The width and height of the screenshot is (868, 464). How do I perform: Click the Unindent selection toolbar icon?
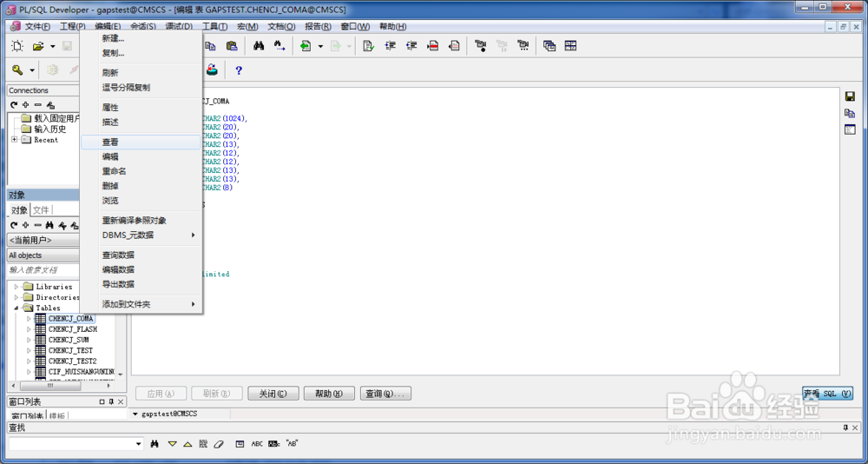point(411,47)
